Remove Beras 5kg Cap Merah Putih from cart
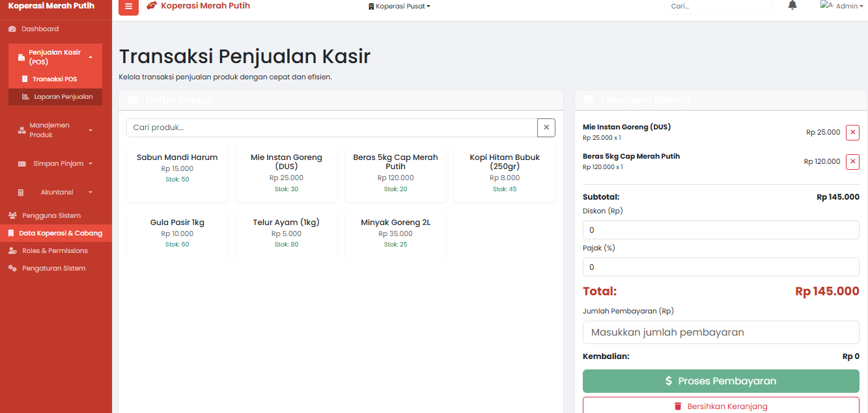868x413 pixels. point(852,162)
